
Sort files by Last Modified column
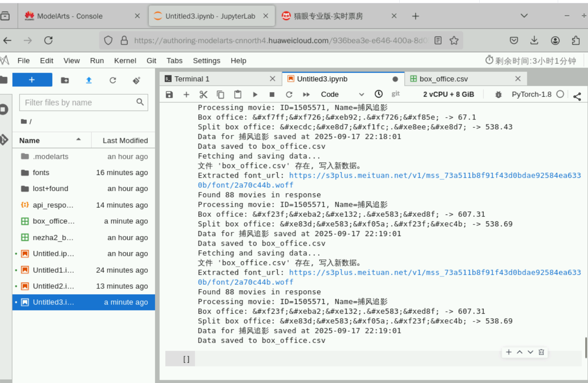(124, 141)
